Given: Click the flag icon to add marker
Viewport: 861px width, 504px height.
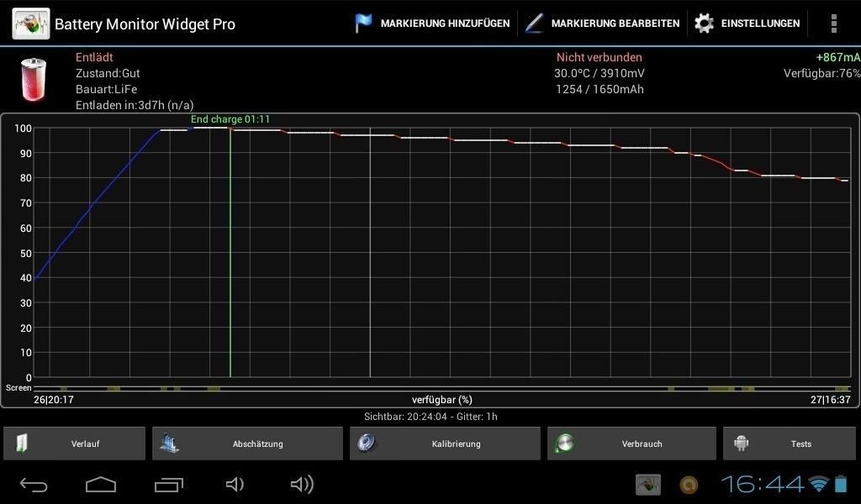Looking at the screenshot, I should pos(363,24).
